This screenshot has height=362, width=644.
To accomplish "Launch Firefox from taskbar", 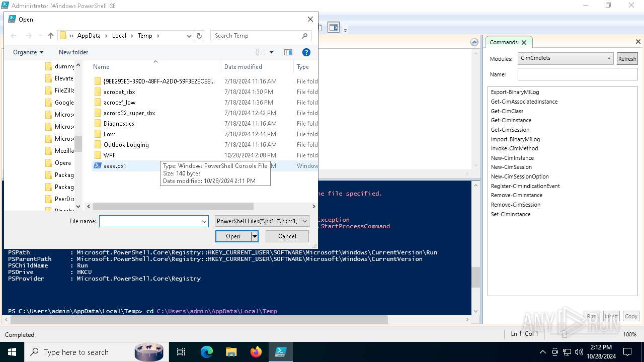I will pyautogui.click(x=256, y=352).
